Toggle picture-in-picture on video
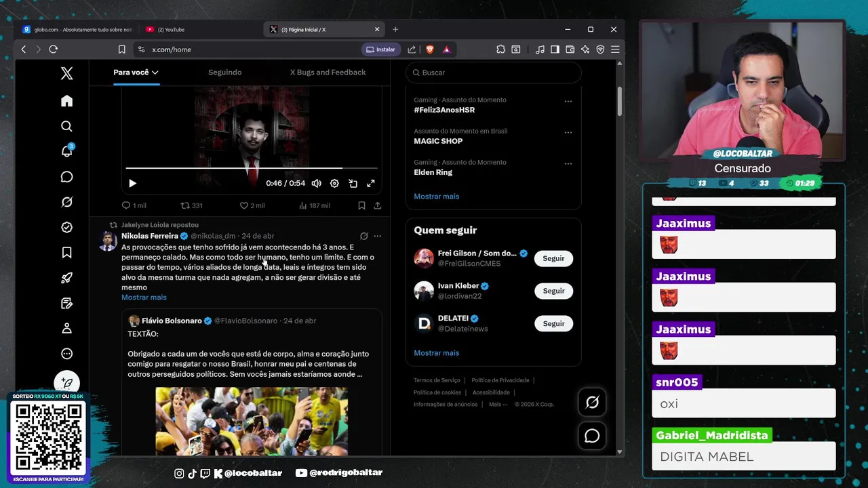The width and height of the screenshot is (868, 488). pyautogui.click(x=353, y=184)
